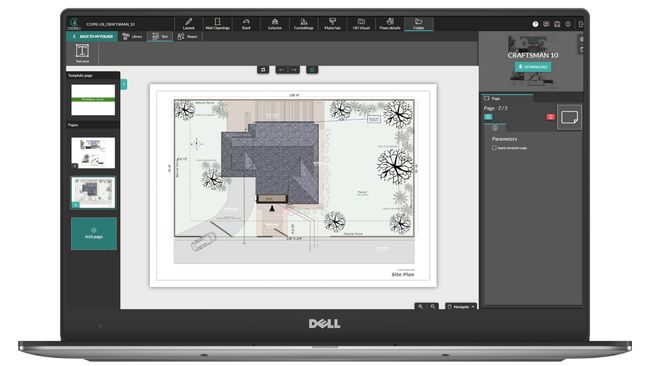Viewport: 650px width, 366px height.
Task: Delete the page with red button
Action: (x=550, y=117)
